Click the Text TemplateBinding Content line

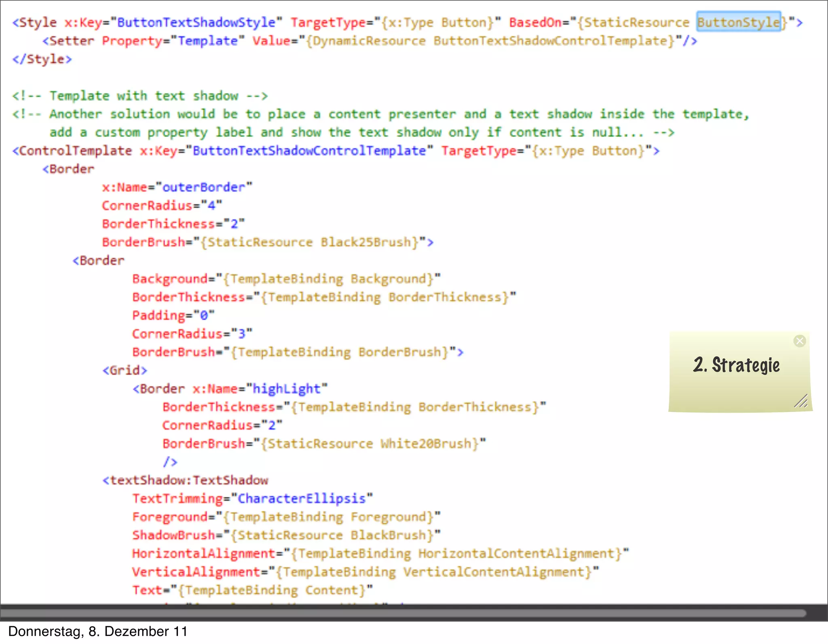point(252,590)
